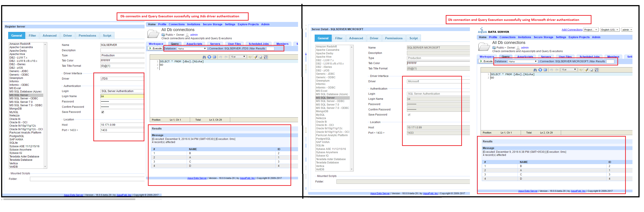Click the select-all list icon in the MICROSOFT query editor
The height and width of the screenshot is (212, 644).
click(545, 70)
